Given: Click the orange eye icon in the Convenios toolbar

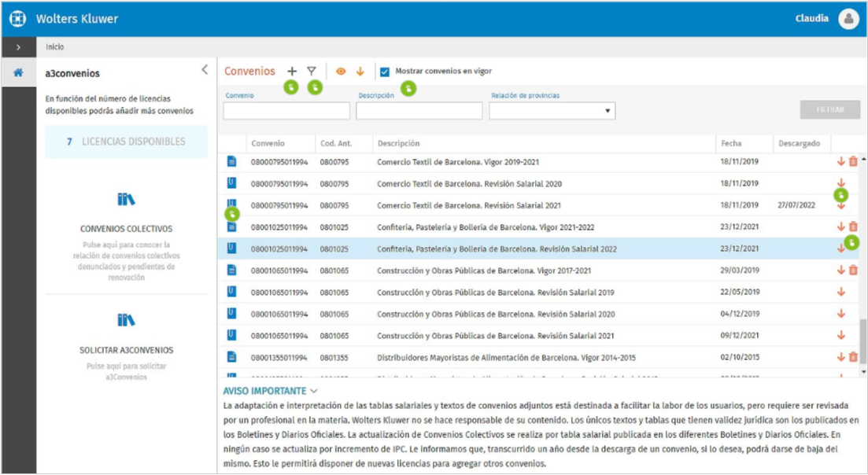Looking at the screenshot, I should click(x=341, y=72).
